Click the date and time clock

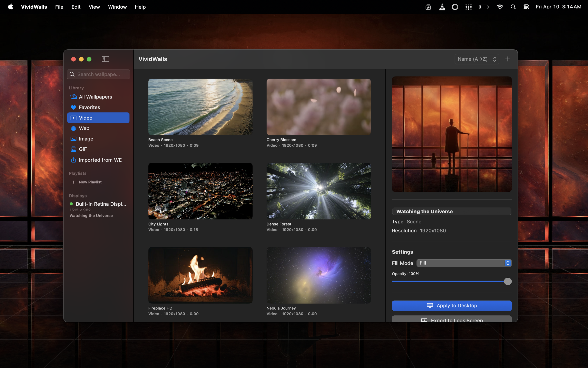point(558,7)
